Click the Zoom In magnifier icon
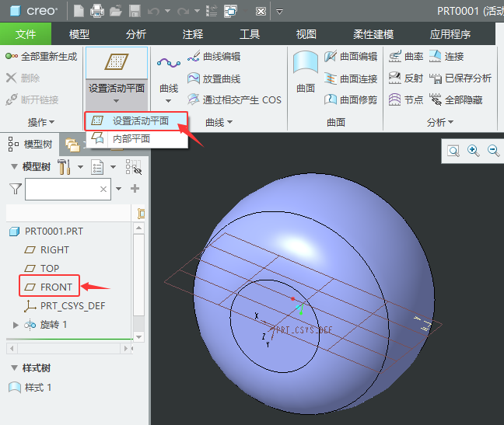Screen dimensions: 504x425 tap(474, 151)
